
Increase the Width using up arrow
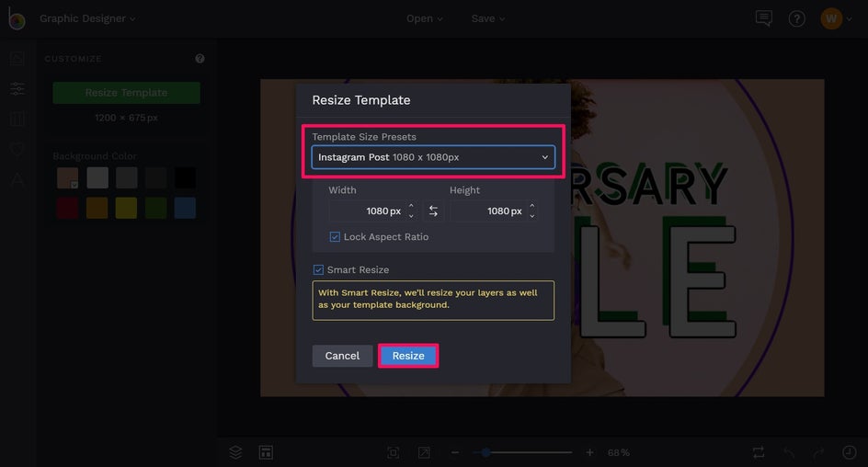click(411, 205)
